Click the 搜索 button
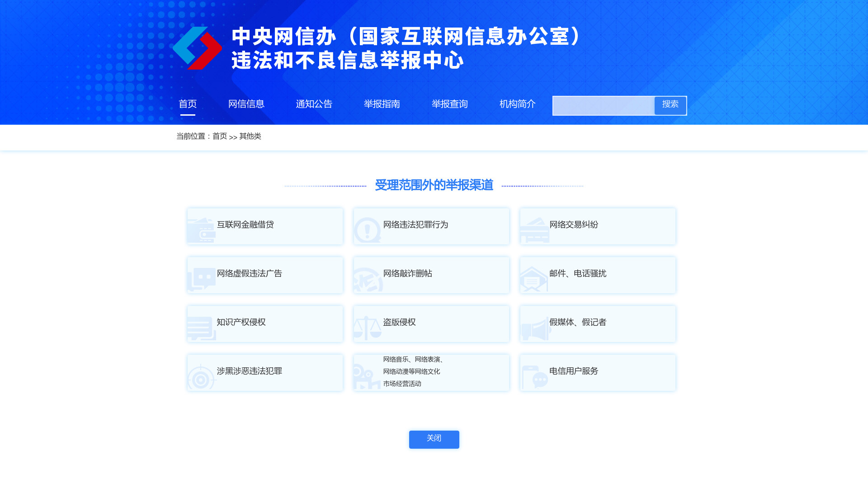This screenshot has width=868, height=488. tap(670, 105)
